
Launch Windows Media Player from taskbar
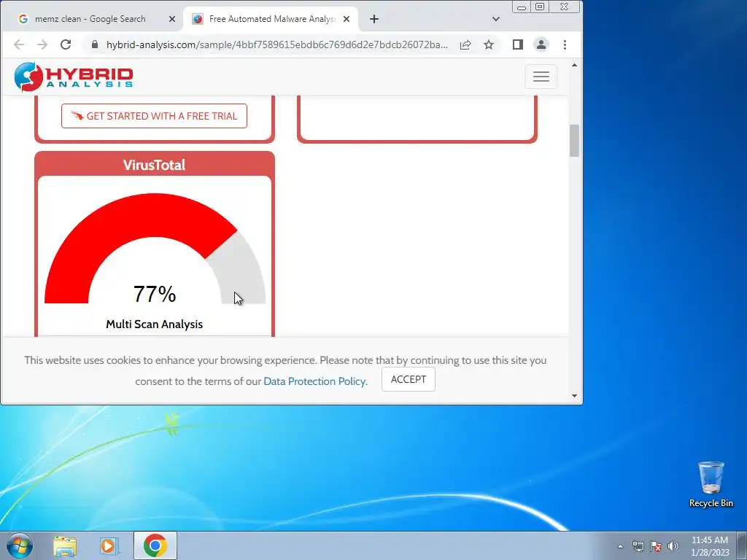(x=108, y=546)
